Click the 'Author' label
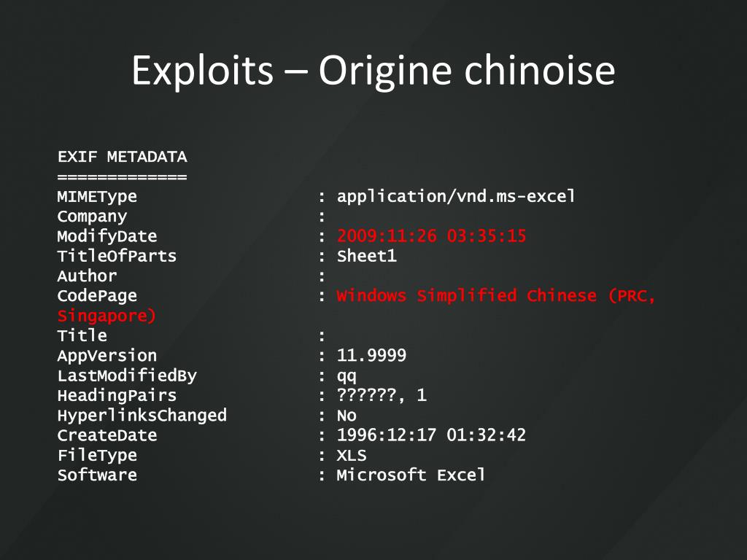 tap(88, 276)
